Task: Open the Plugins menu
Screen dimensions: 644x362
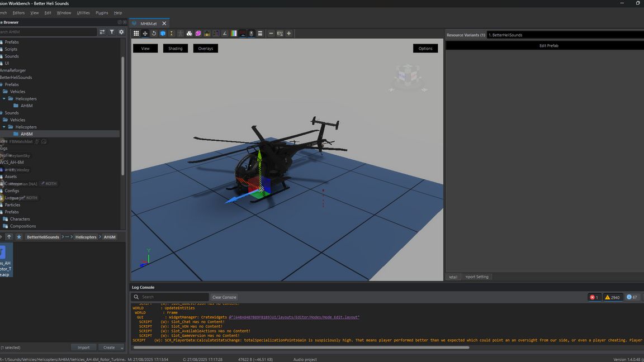Action: (x=102, y=12)
